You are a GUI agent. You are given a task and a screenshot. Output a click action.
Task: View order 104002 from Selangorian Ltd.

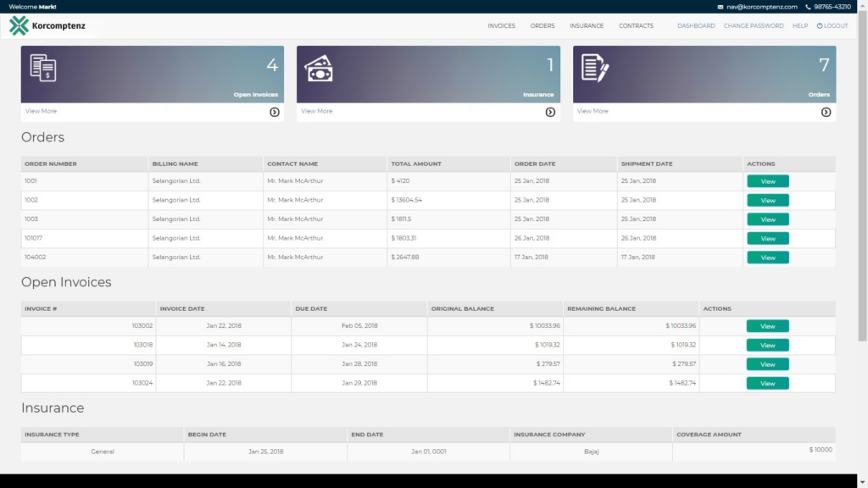[767, 257]
